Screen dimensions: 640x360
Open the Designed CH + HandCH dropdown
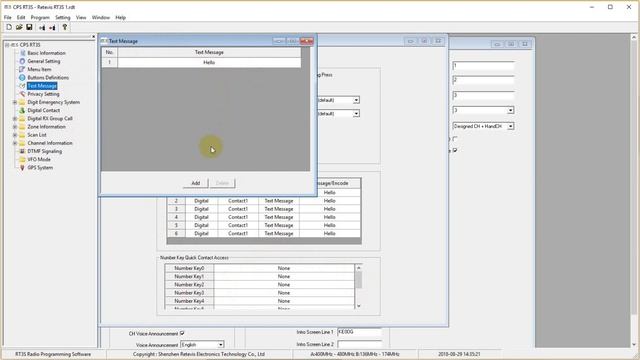(510, 127)
